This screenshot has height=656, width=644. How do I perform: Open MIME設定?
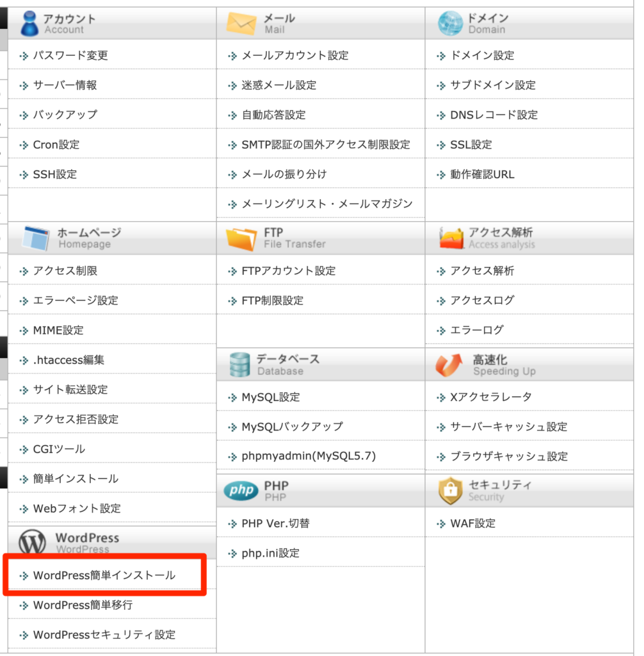(x=58, y=331)
